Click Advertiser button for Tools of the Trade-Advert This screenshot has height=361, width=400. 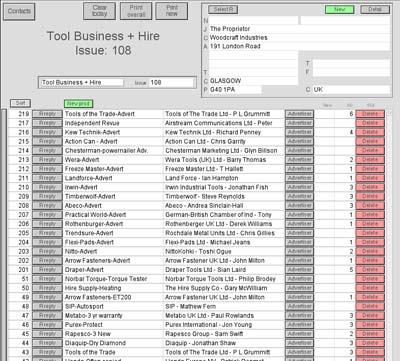[299, 114]
